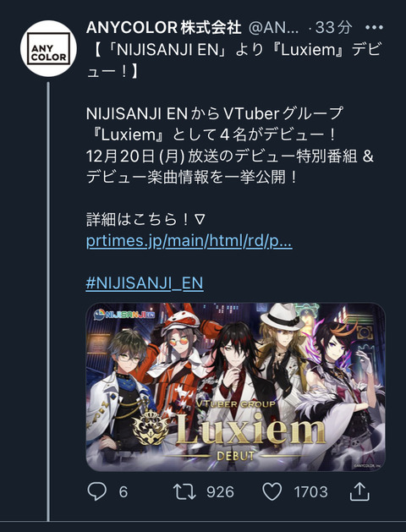Click the ANYCOLOR 株式会社 display name

click(x=164, y=27)
